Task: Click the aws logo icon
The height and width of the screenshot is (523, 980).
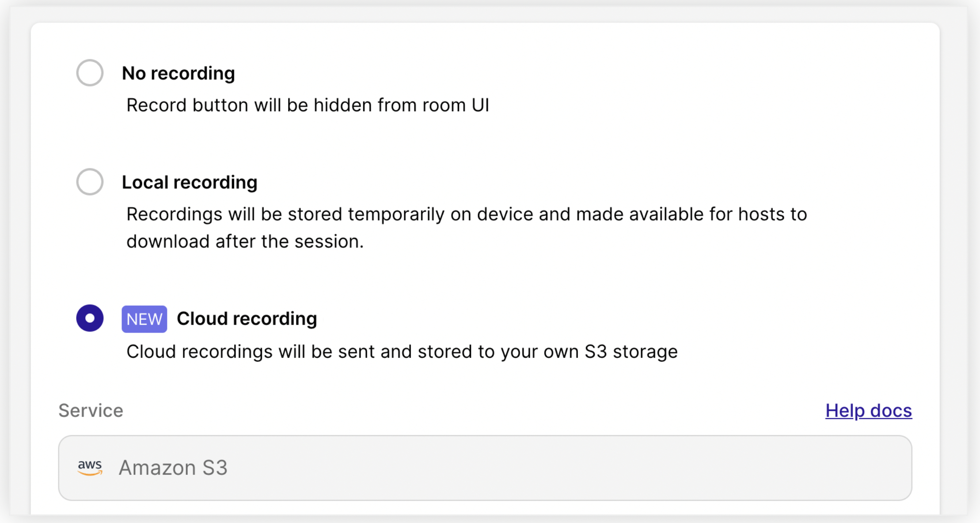Action: click(90, 467)
